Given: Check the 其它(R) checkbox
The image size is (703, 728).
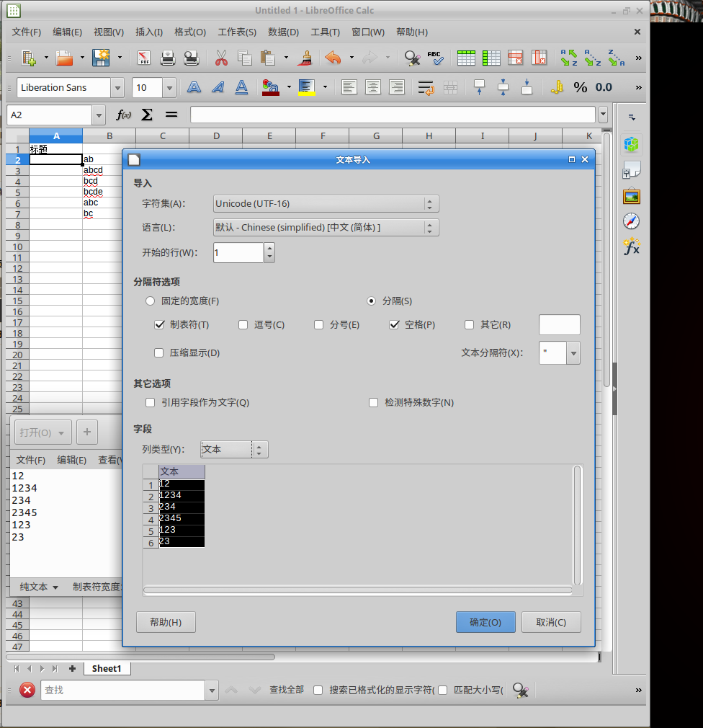Looking at the screenshot, I should pyautogui.click(x=470, y=324).
